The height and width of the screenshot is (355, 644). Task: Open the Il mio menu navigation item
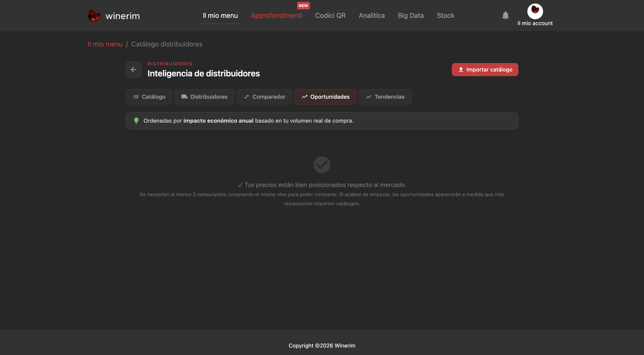220,15
